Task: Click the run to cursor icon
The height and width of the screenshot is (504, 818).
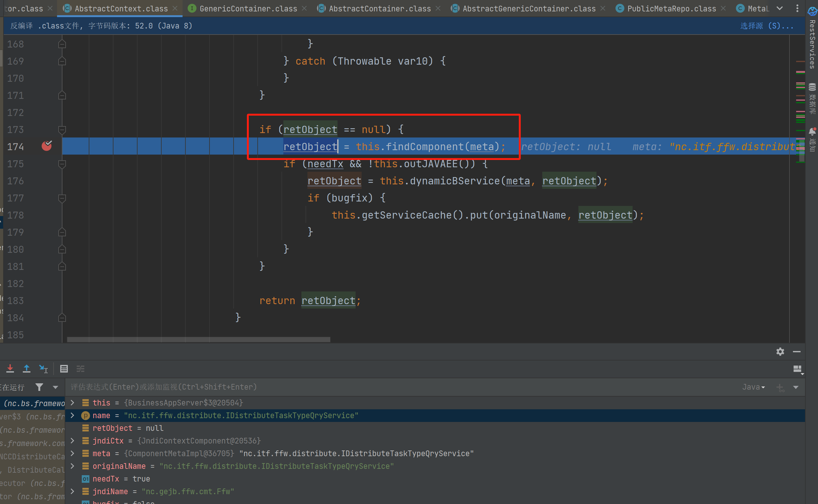Action: 43,369
